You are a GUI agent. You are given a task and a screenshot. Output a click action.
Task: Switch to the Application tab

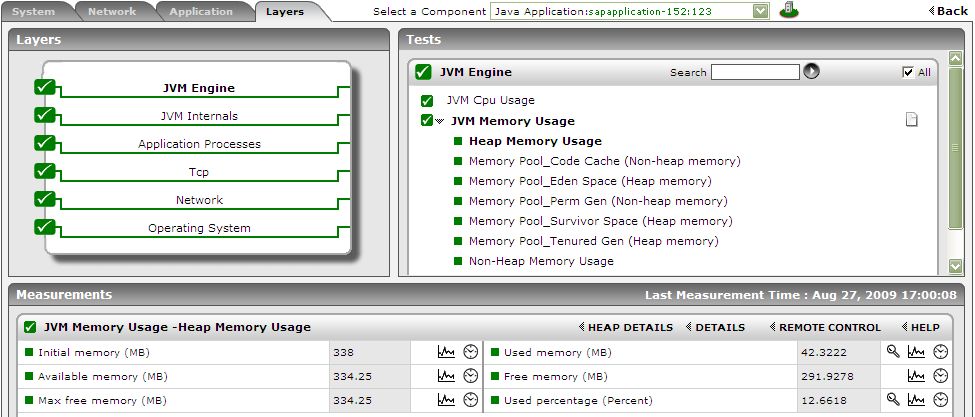pos(201,11)
